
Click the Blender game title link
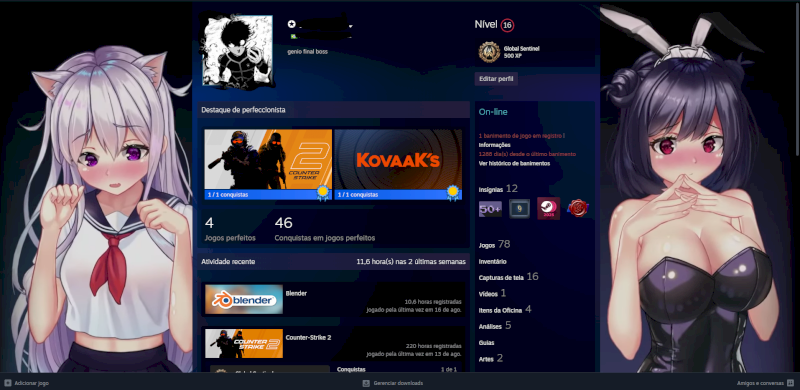(x=296, y=294)
